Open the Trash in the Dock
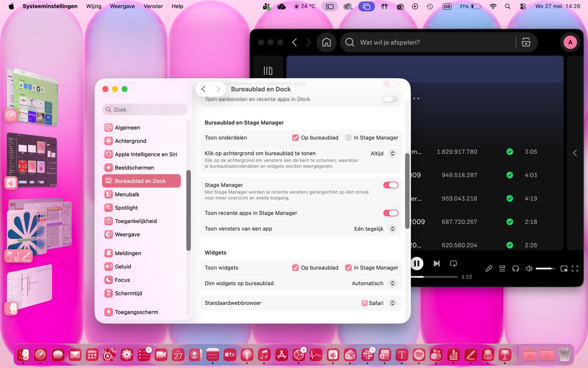 coord(564,354)
